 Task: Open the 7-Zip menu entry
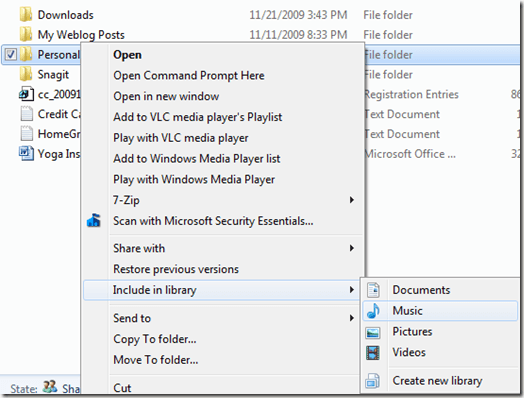[x=126, y=200]
